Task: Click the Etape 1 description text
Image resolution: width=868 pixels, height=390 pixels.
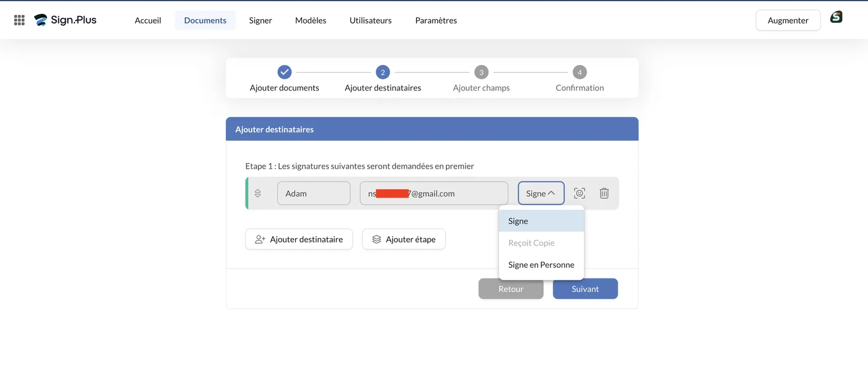Action: [360, 166]
